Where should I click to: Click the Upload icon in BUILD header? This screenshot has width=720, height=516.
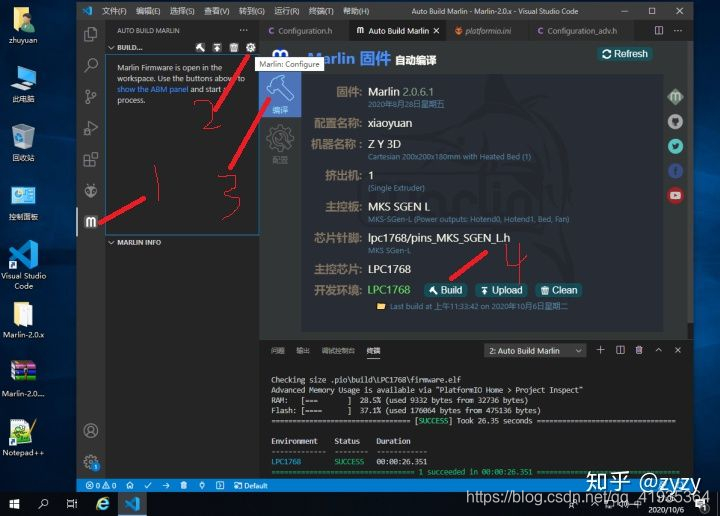[x=217, y=47]
